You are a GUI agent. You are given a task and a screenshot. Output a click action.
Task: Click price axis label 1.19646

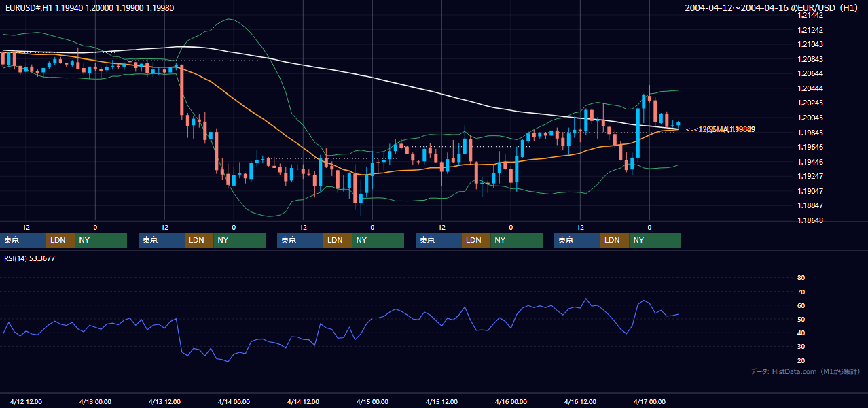(811, 147)
